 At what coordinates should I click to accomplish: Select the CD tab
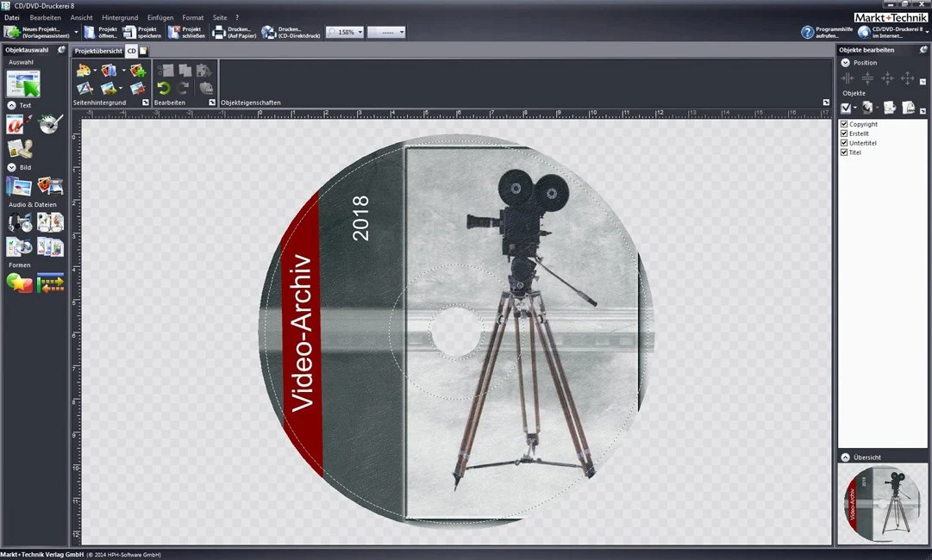132,51
